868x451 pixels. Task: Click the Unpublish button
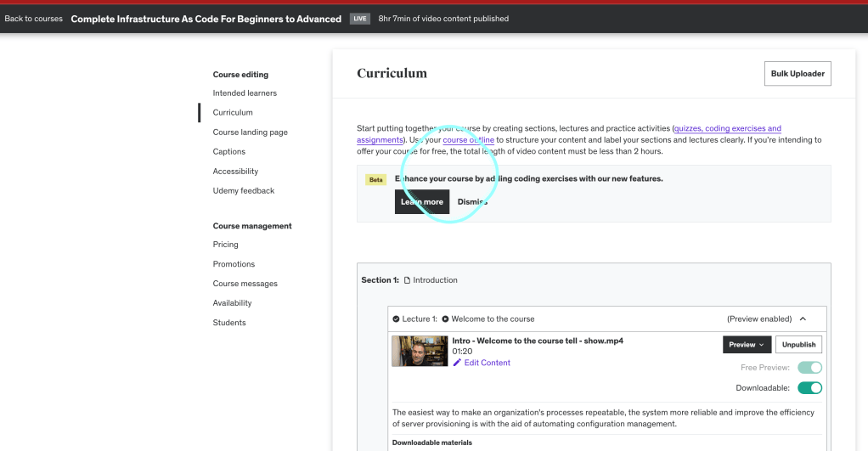coord(799,344)
